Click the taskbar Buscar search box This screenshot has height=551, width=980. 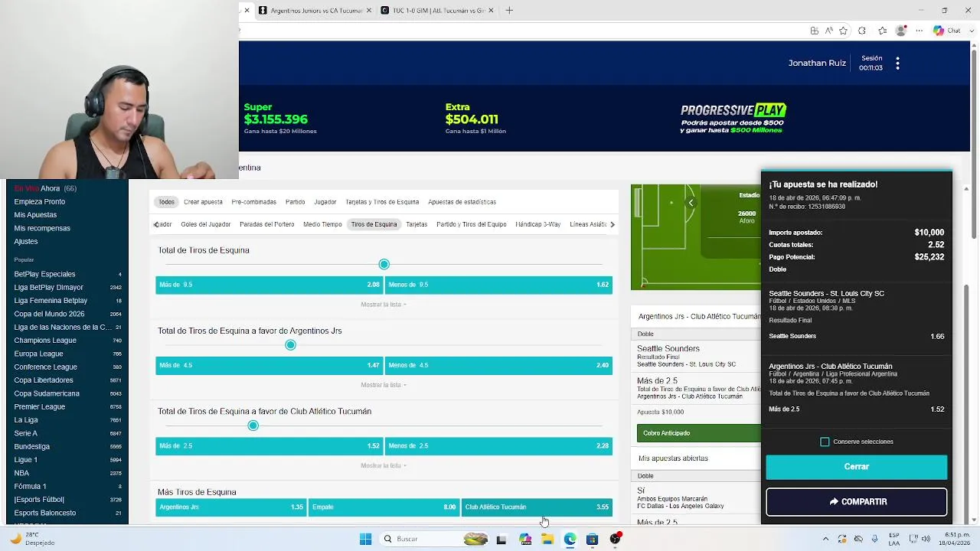point(435,539)
